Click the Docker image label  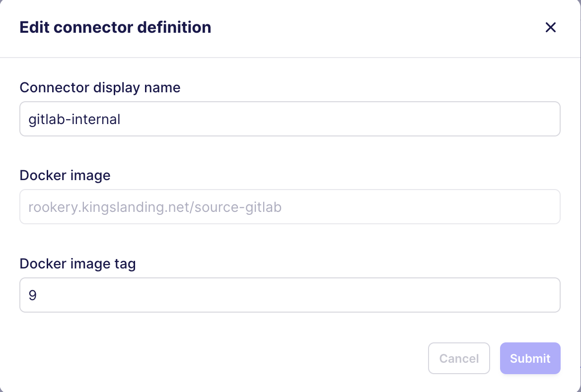pyautogui.click(x=65, y=175)
